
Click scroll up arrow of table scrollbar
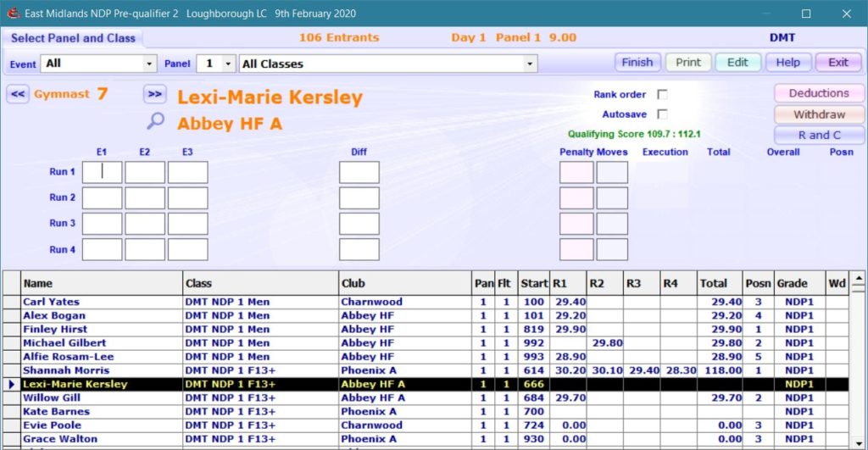859,279
